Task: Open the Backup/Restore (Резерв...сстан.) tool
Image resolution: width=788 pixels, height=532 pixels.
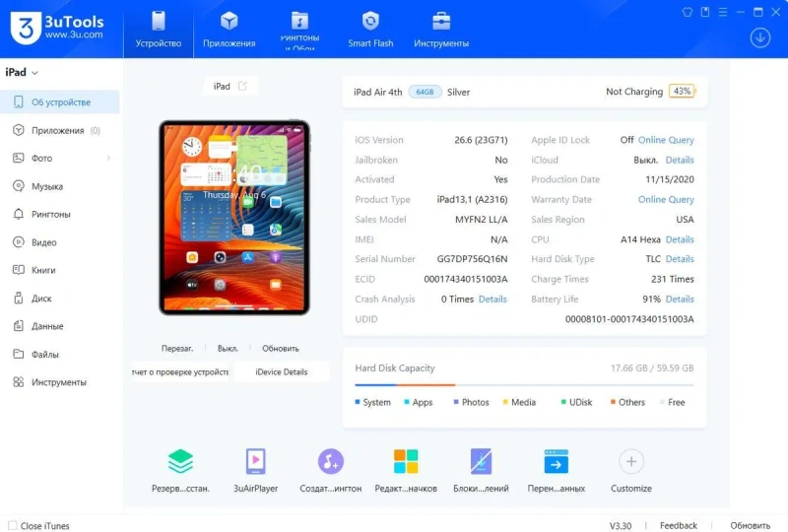Action: [180, 470]
